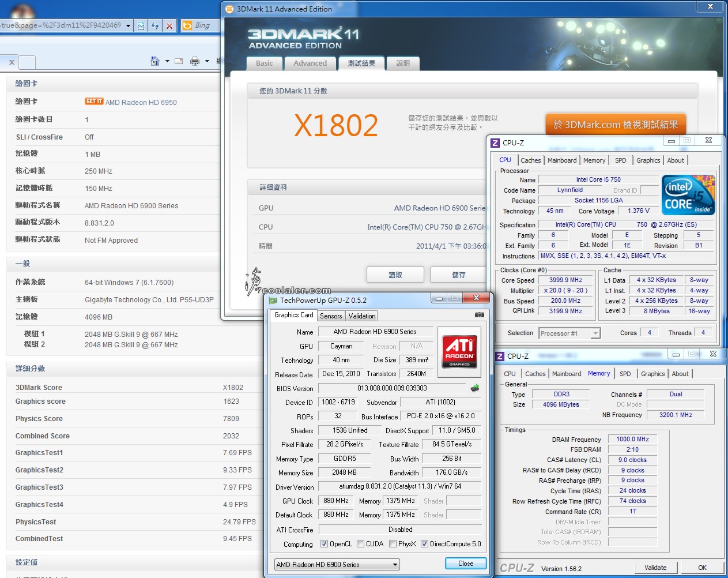Open the Mainboard tab in the CPU-Z Processor window

coord(562,160)
